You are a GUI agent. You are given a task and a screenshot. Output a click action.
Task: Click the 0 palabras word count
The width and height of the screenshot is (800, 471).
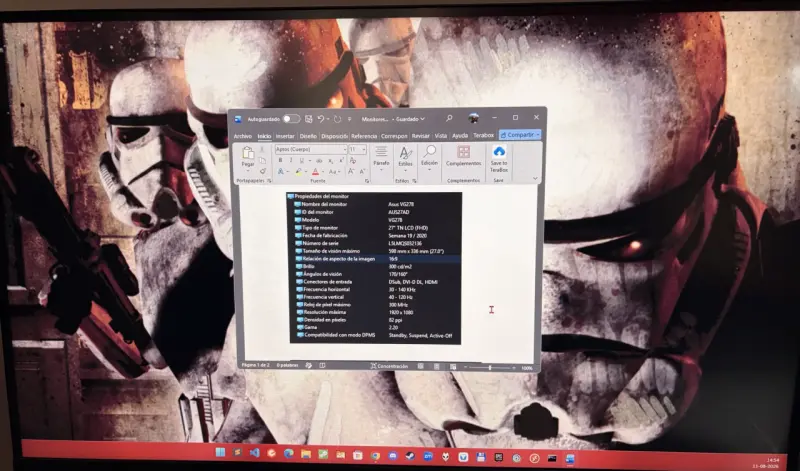tap(287, 366)
